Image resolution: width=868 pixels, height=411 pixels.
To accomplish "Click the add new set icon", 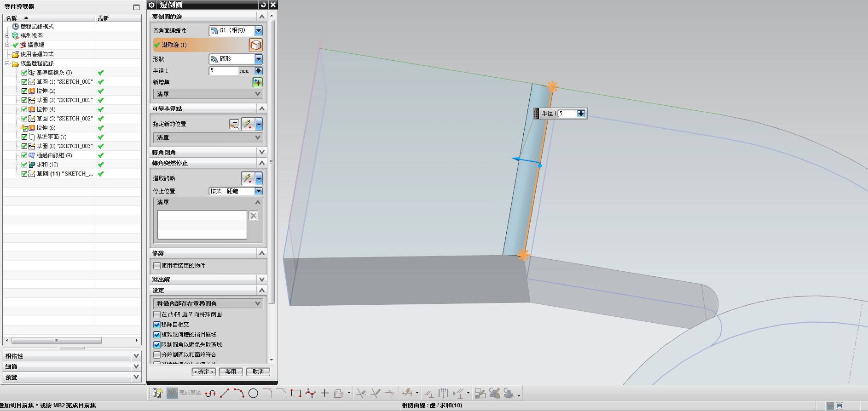I will click(x=258, y=82).
